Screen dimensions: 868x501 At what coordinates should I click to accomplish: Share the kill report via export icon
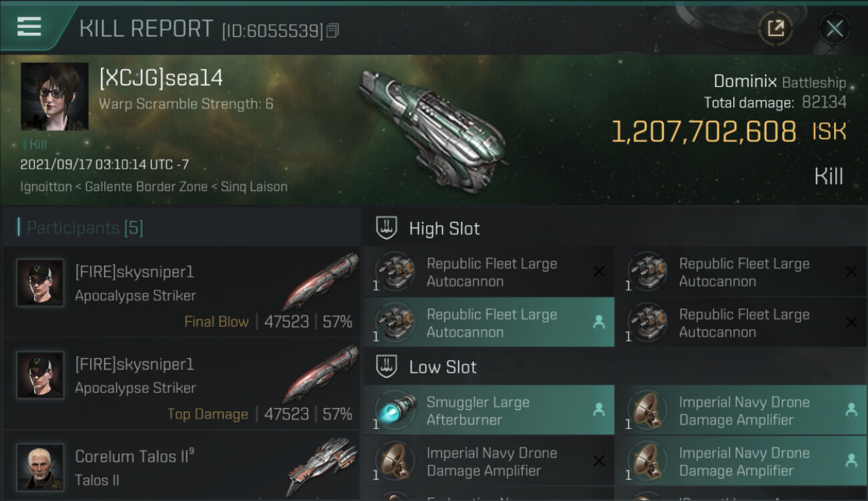[775, 28]
